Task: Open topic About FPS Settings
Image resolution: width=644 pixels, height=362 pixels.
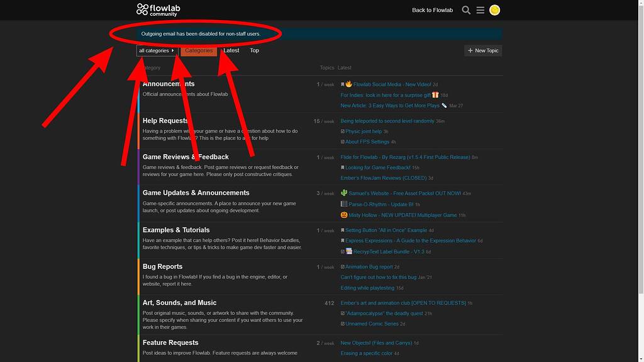Action: [367, 141]
